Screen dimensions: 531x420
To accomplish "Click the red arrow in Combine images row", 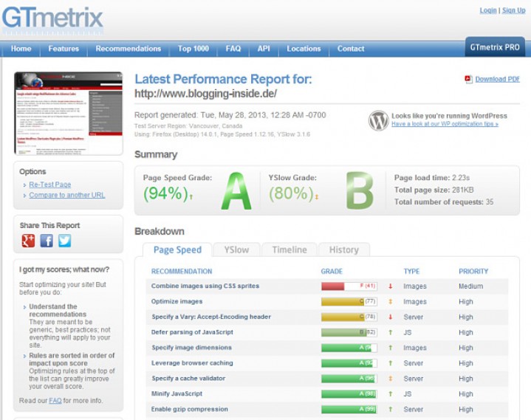I will coord(391,286).
